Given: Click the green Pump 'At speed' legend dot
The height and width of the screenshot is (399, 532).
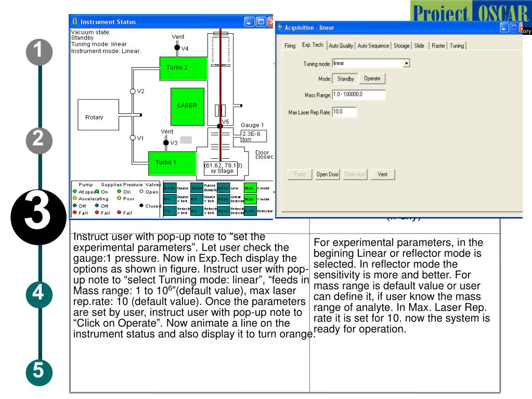Looking at the screenshot, I should (x=75, y=191).
